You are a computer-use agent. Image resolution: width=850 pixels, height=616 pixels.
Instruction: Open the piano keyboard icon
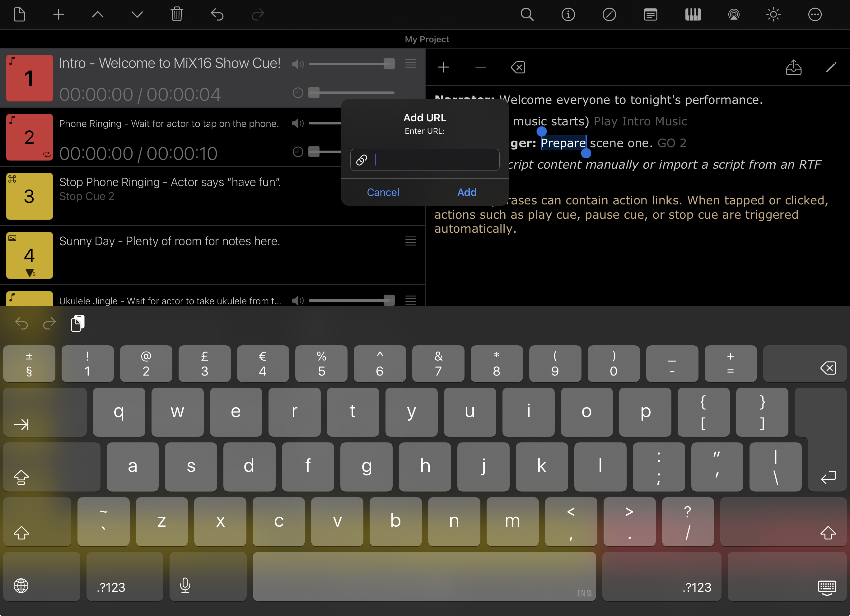pos(693,15)
